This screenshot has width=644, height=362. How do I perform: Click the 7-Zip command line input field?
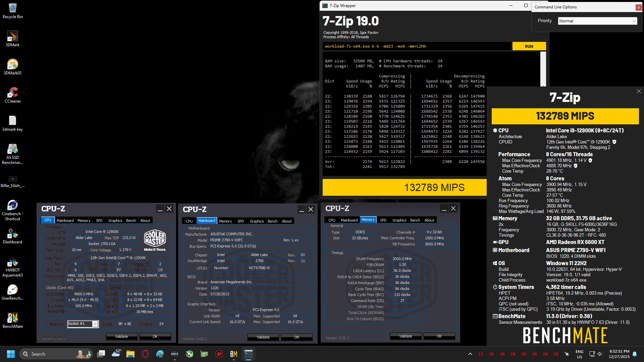[417, 46]
